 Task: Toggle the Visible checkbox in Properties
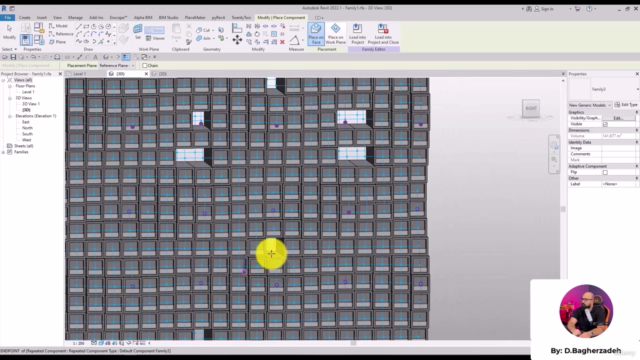point(605,124)
